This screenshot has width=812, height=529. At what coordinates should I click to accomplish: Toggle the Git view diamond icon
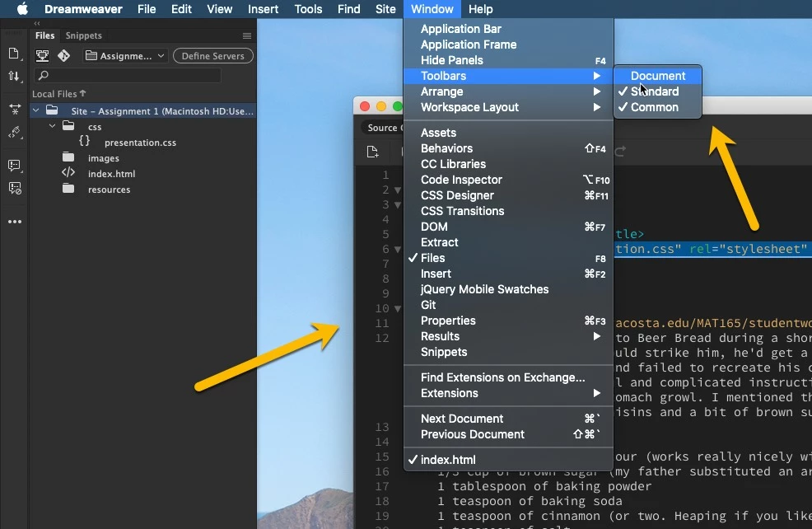pos(63,55)
